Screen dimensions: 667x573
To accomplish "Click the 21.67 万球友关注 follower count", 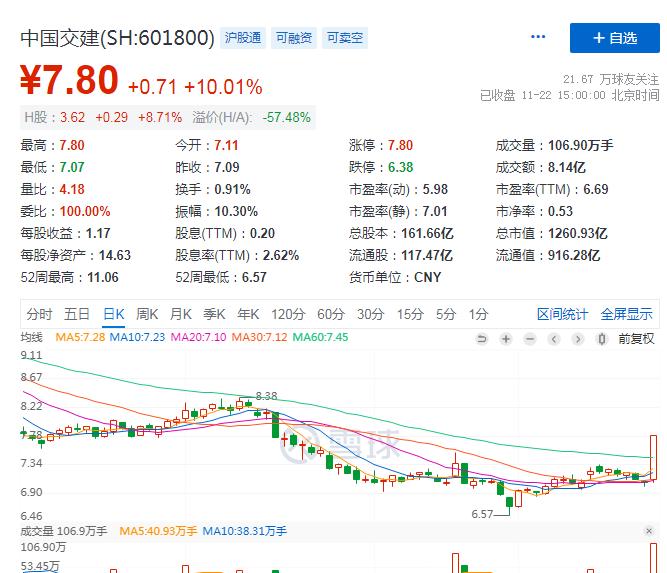I will [611, 79].
